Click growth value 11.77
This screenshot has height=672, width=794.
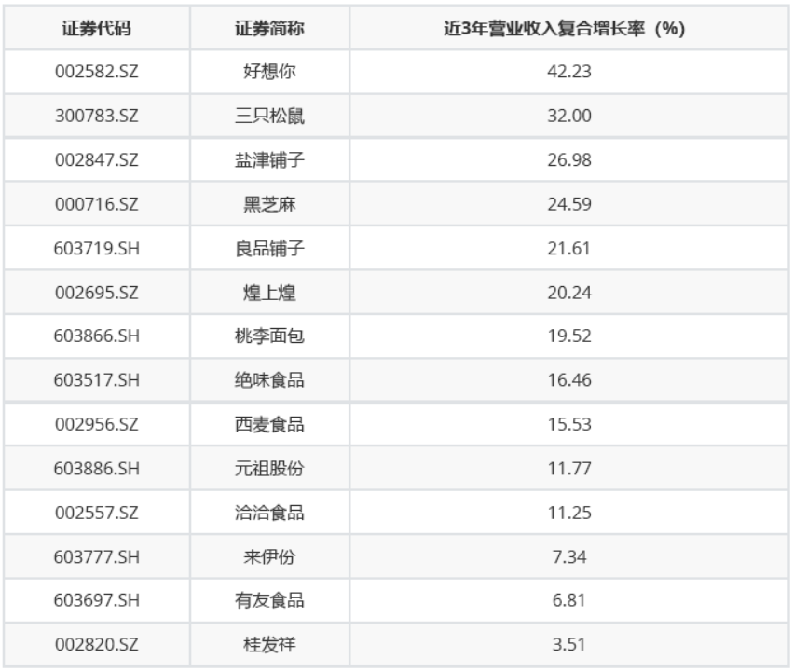click(569, 469)
